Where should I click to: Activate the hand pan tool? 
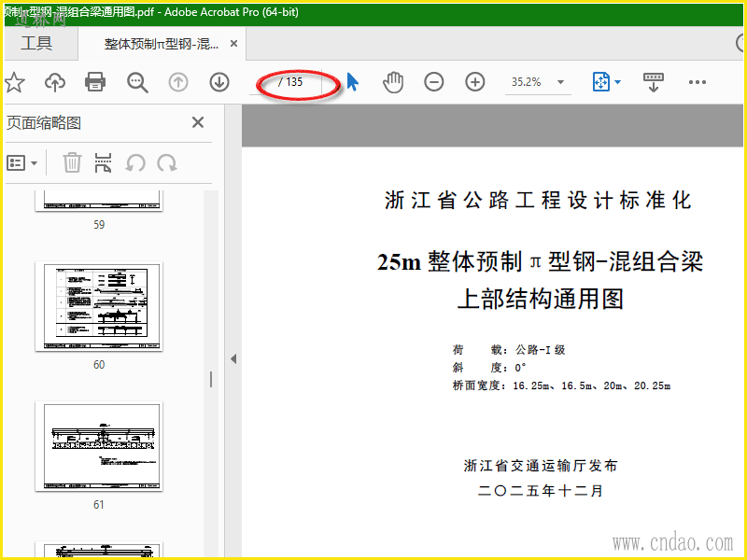point(393,82)
